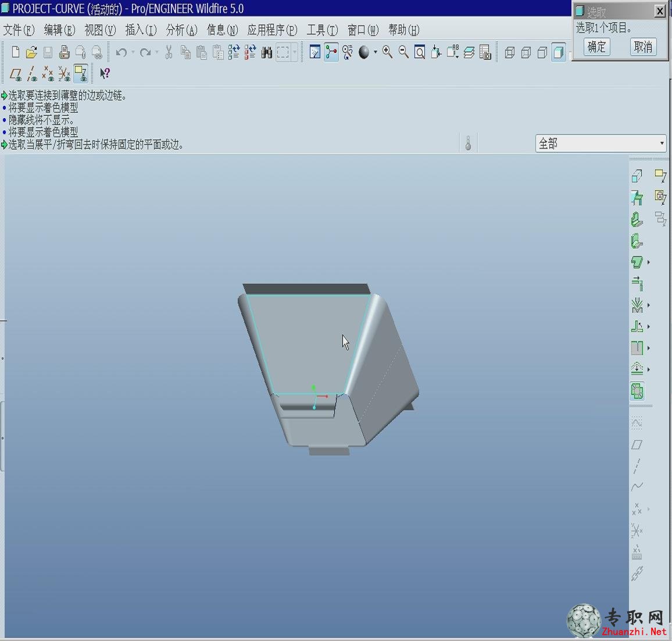Open the Layers icon in the toolbar
Image resolution: width=672 pixels, height=641 pixels.
click(x=469, y=52)
